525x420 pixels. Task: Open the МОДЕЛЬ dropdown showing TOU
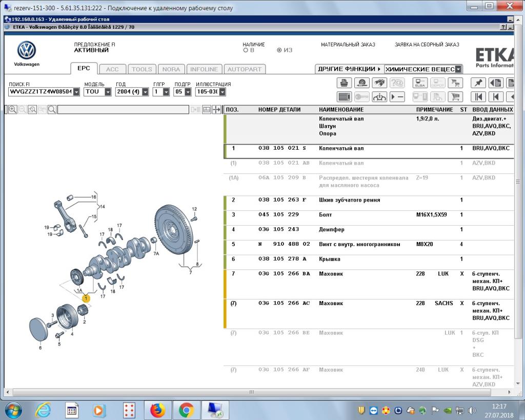click(108, 92)
